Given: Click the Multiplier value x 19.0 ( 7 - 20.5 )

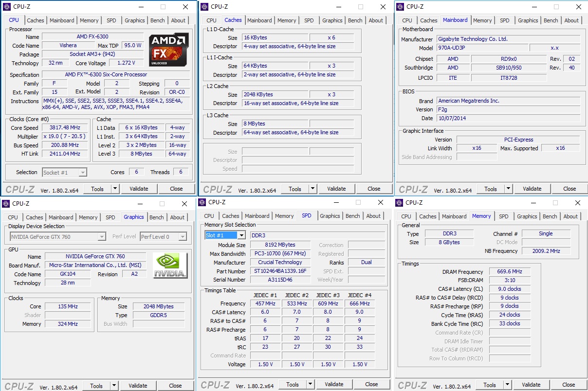Looking at the screenshot, I should coord(65,136).
